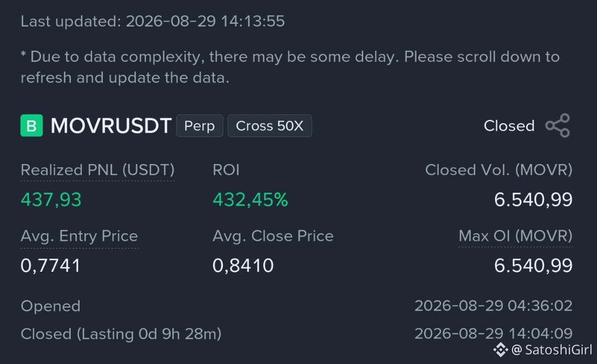
Task: Click the closed volume value beside the ROI figure
Action: [533, 200]
